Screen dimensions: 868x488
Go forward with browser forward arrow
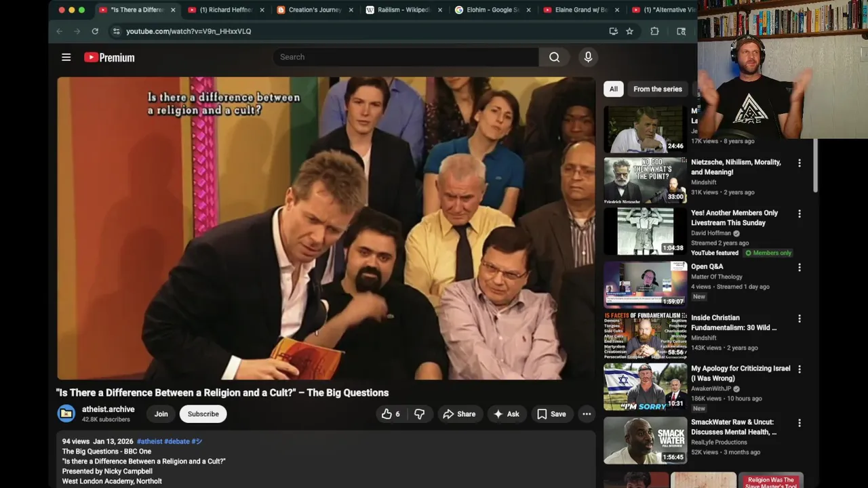coord(77,31)
